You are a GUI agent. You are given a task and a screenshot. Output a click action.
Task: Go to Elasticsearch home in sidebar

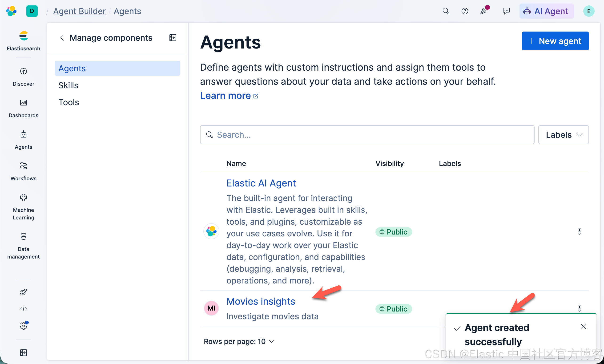(x=24, y=41)
